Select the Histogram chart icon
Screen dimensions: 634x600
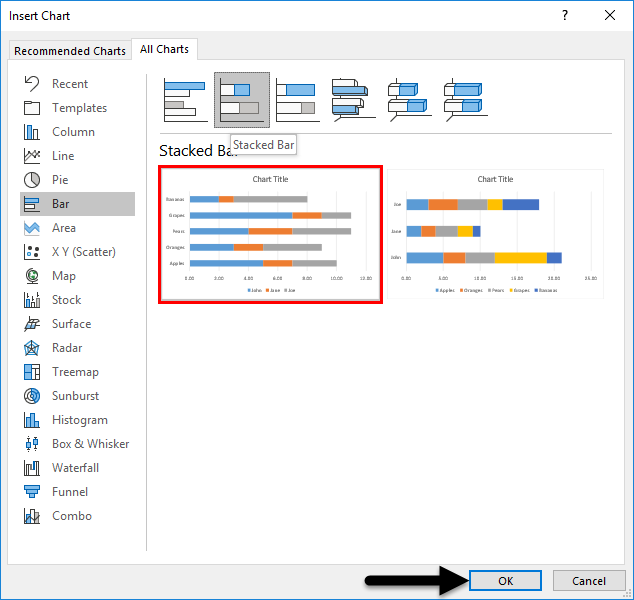(32, 420)
